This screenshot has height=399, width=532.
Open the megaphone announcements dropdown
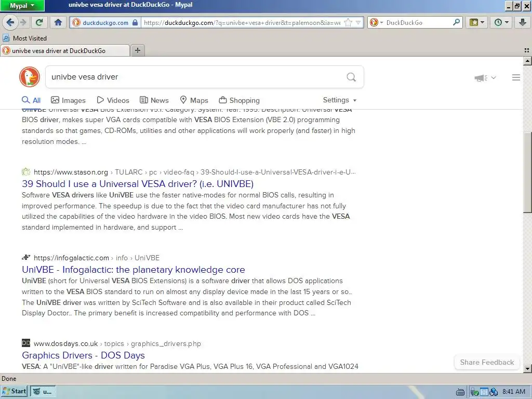[485, 78]
